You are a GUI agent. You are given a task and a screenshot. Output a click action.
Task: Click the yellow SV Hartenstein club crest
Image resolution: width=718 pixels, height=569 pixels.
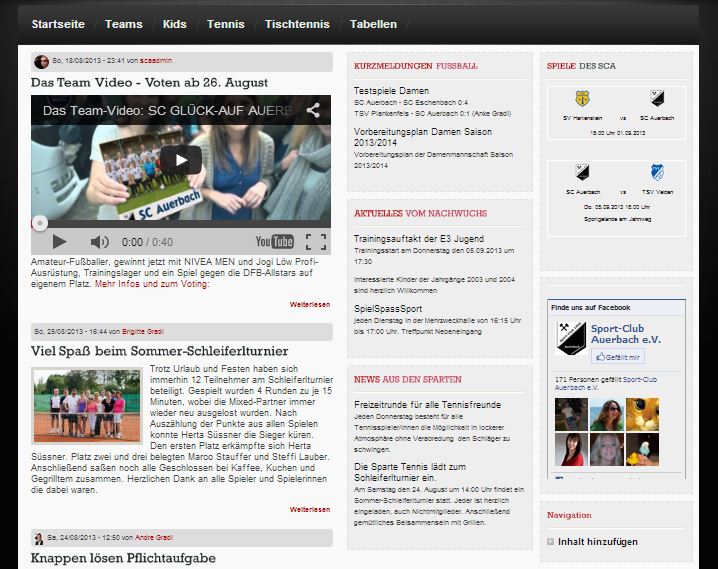[x=582, y=99]
